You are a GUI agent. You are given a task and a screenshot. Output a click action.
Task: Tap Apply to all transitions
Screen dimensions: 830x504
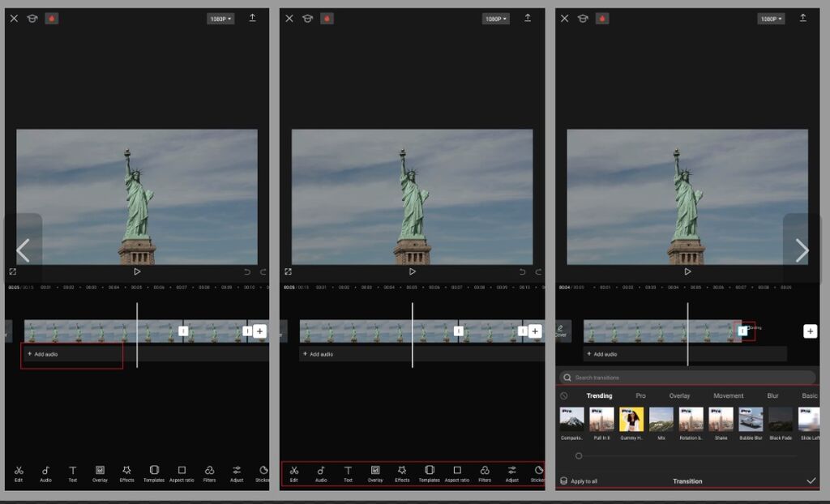click(x=579, y=481)
